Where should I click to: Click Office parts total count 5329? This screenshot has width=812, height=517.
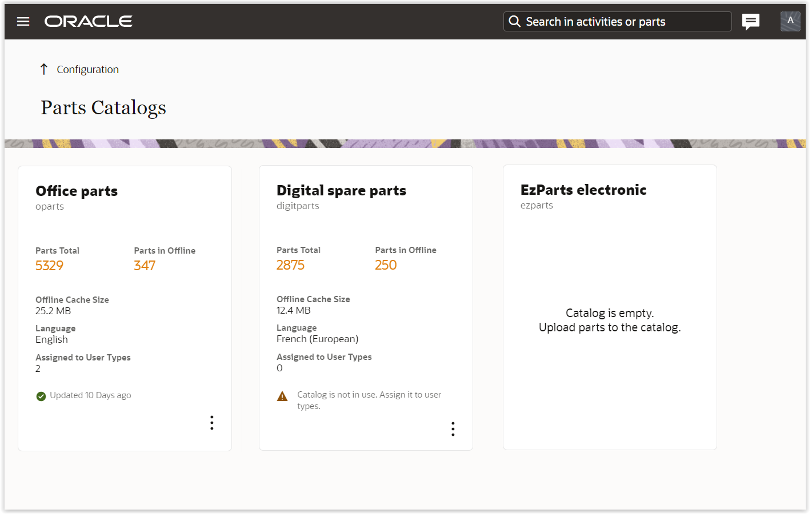tap(49, 266)
